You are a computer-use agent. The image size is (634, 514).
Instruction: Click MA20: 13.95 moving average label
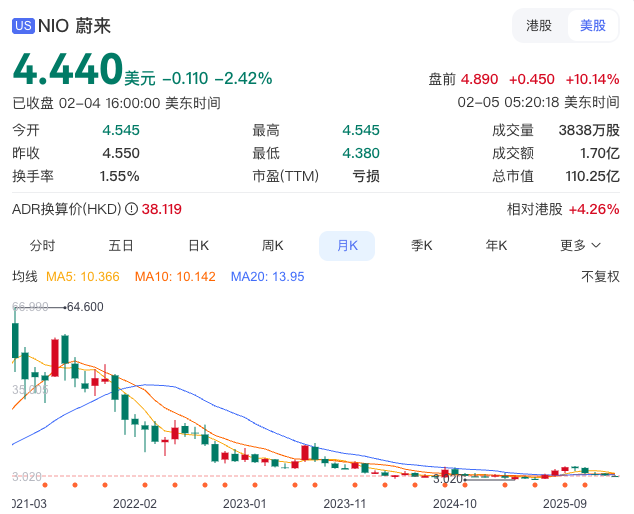(x=267, y=277)
